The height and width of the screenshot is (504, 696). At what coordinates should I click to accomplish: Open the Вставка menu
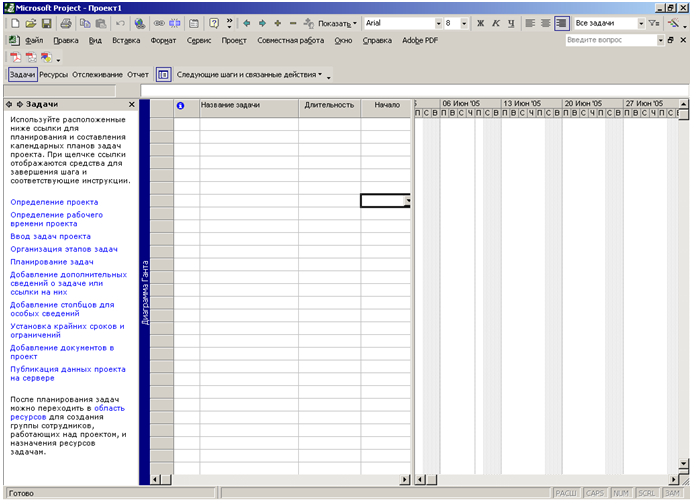tap(126, 40)
